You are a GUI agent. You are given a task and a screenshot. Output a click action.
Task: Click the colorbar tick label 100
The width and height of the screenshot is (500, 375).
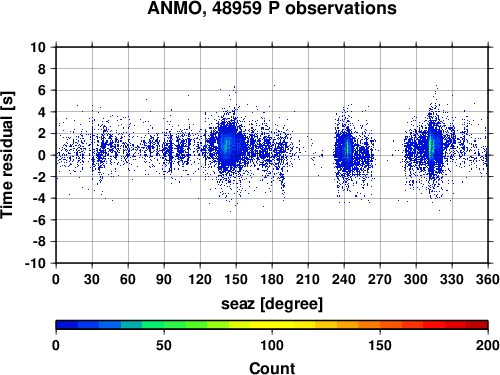pyautogui.click(x=272, y=345)
